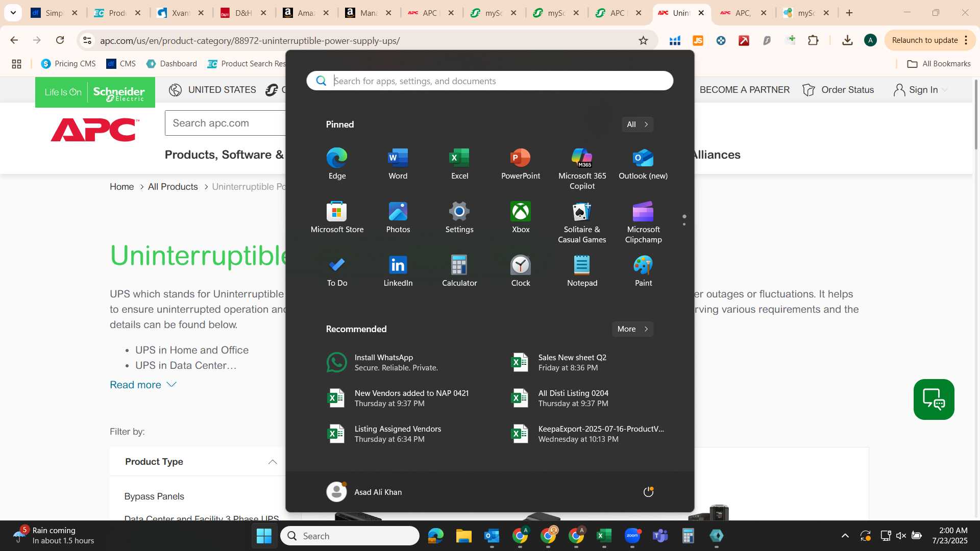The height and width of the screenshot is (551, 980).
Task: Open Clock app
Action: click(521, 271)
